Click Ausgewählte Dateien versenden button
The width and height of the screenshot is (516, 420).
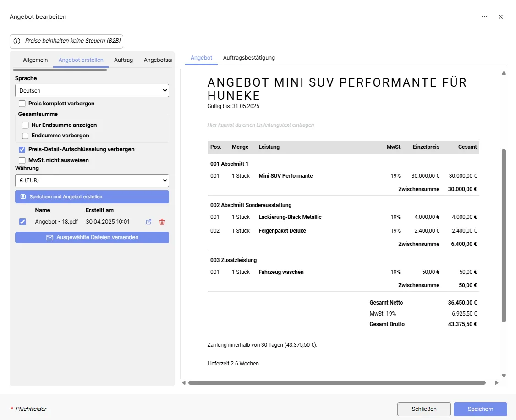tap(92, 237)
